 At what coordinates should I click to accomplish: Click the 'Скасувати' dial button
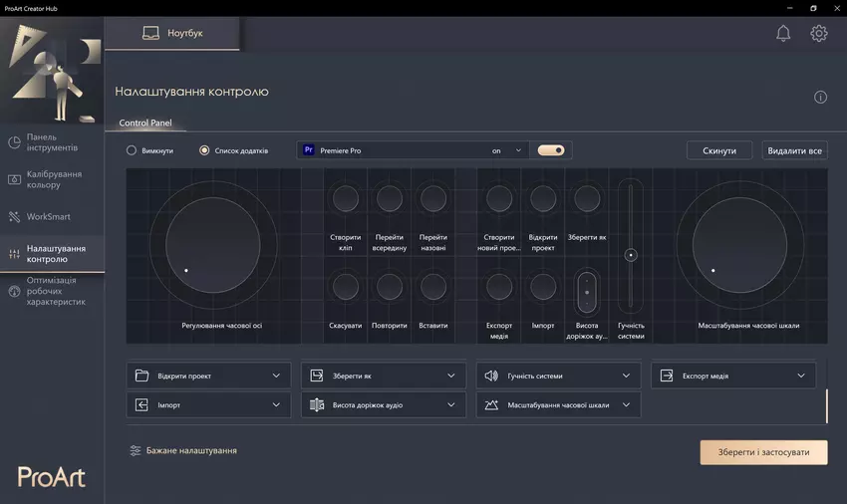(345, 287)
